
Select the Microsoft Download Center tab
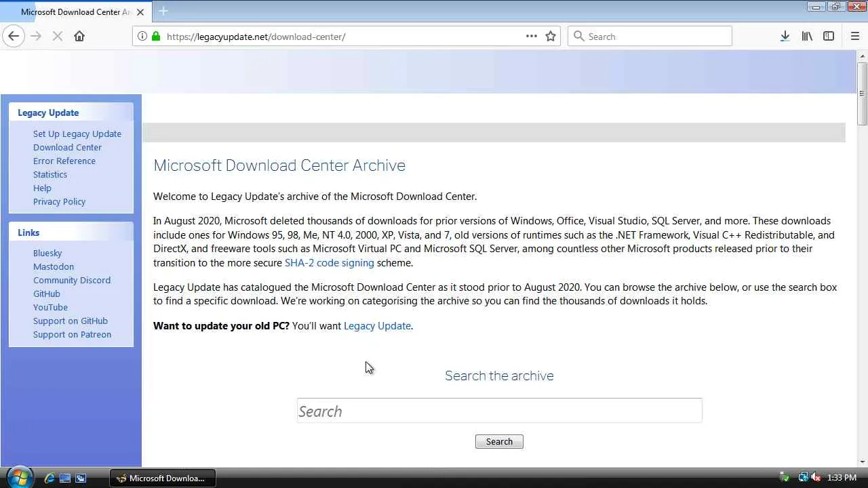tap(75, 12)
